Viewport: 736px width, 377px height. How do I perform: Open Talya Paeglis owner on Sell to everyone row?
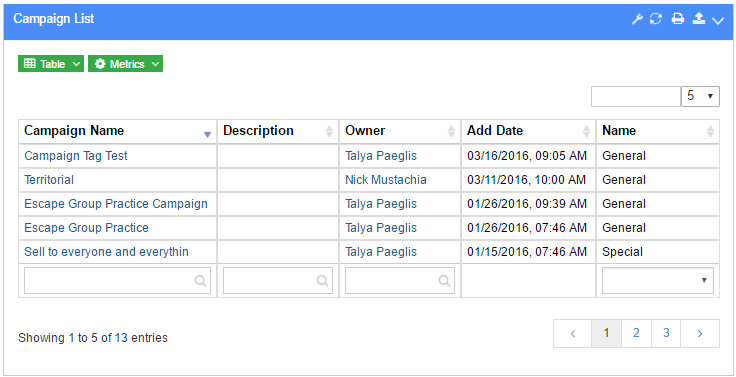(x=381, y=252)
